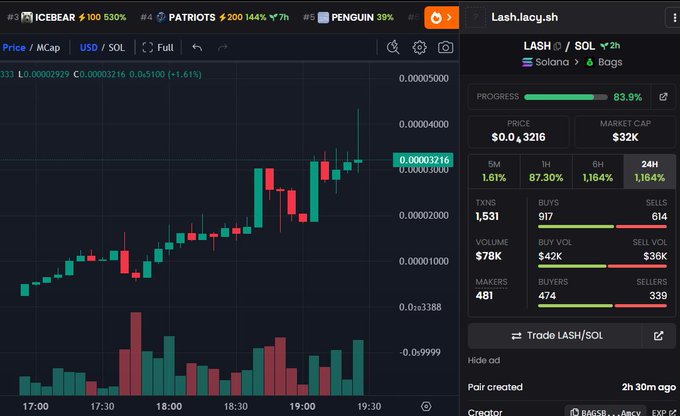Viewport: 680px width, 416px height.
Task: Click the Trade LASH/SOL button
Action: click(557, 336)
